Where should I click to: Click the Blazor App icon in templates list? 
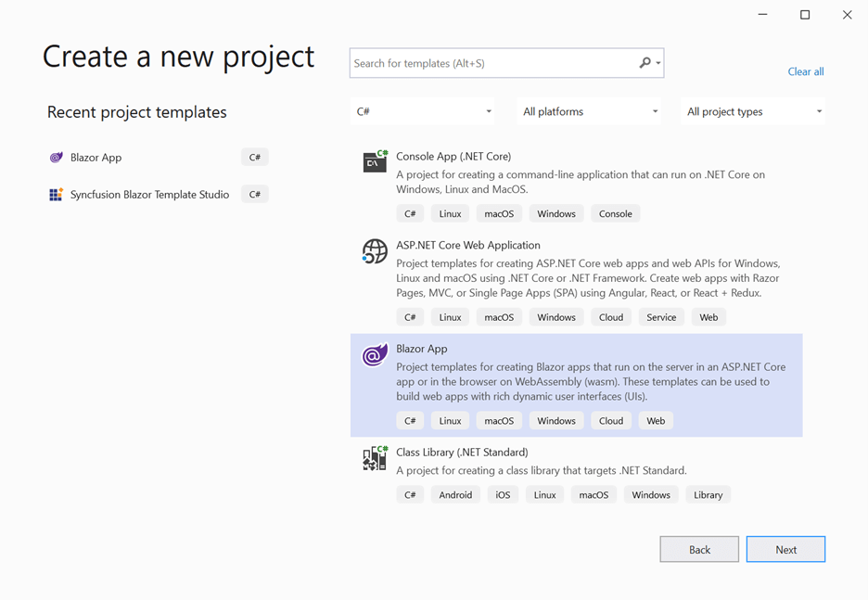[375, 355]
